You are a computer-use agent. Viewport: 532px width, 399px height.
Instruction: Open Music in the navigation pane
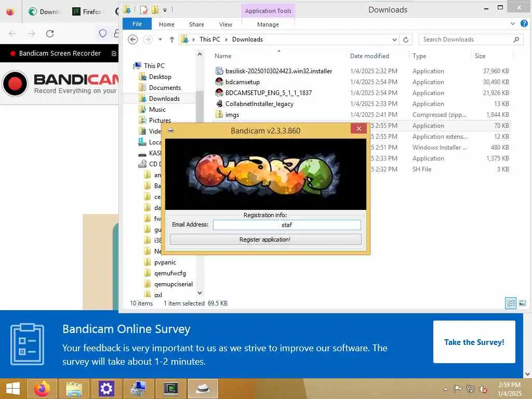coord(157,109)
